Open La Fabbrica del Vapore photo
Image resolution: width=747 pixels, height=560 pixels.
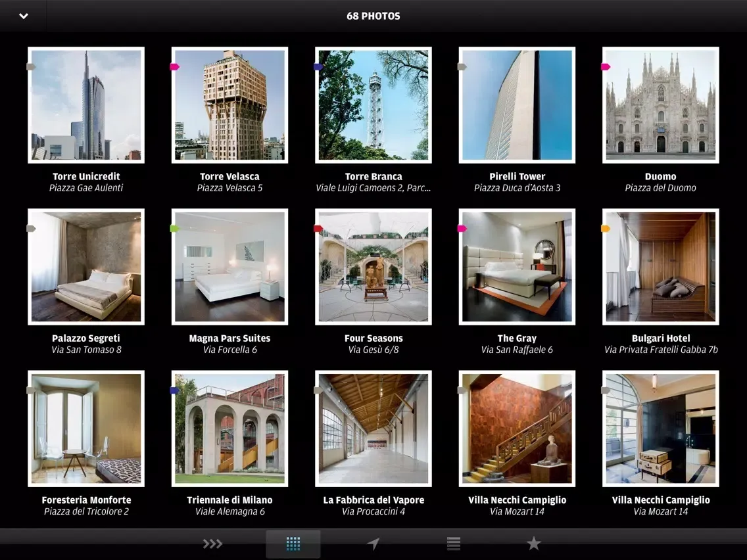click(x=373, y=429)
